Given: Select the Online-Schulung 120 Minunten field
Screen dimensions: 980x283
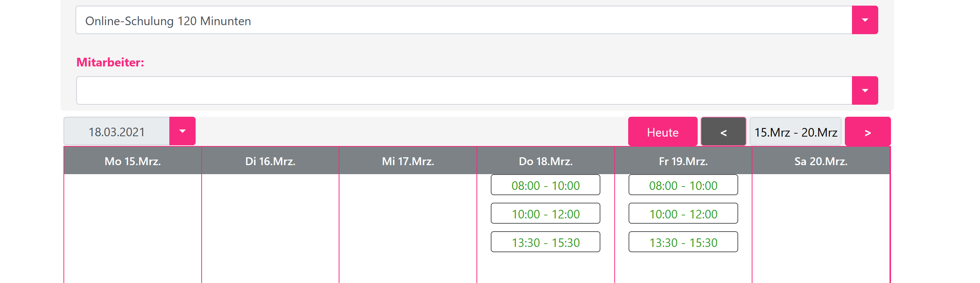Looking at the screenshot, I should tap(463, 20).
